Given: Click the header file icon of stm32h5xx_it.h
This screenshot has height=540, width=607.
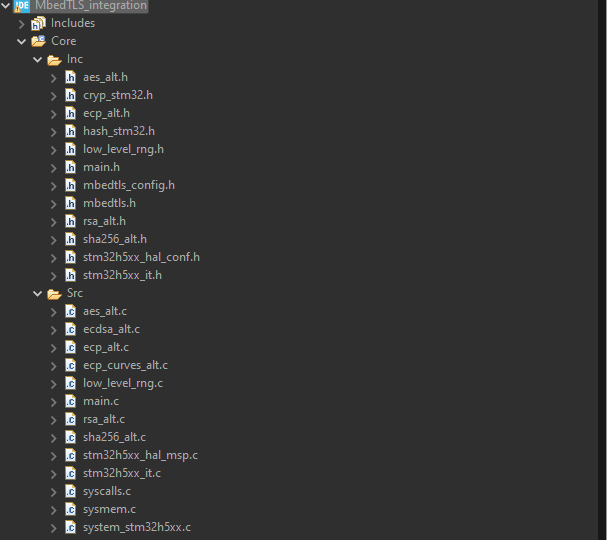Looking at the screenshot, I should (70, 275).
